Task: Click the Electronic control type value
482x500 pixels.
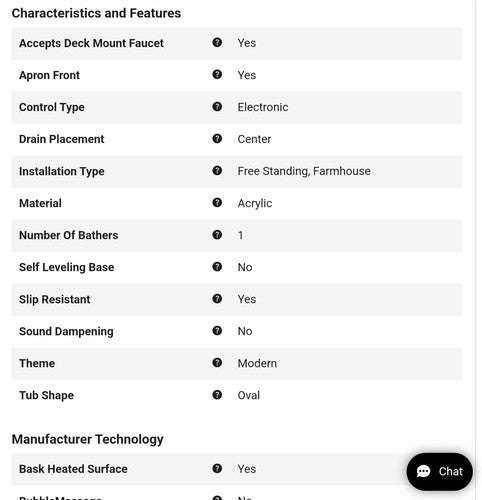Action: 263,107
